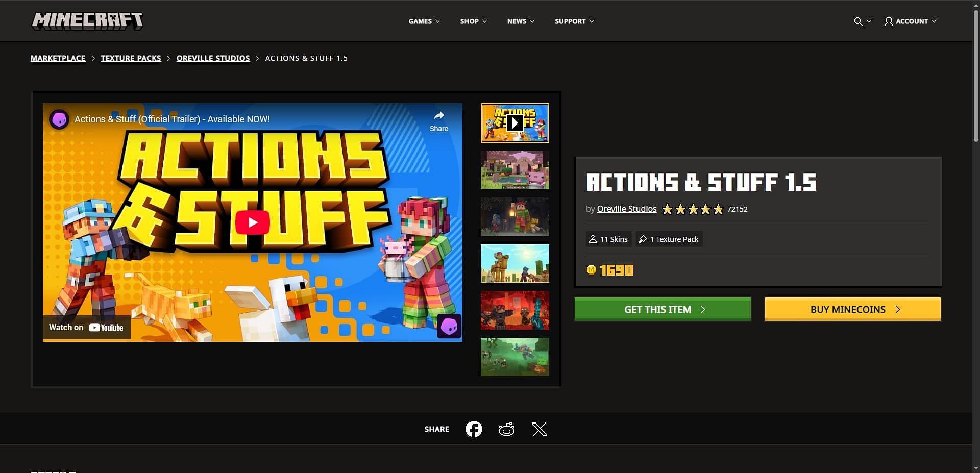This screenshot has width=980, height=473.
Task: Open the Support menu
Action: tap(574, 21)
